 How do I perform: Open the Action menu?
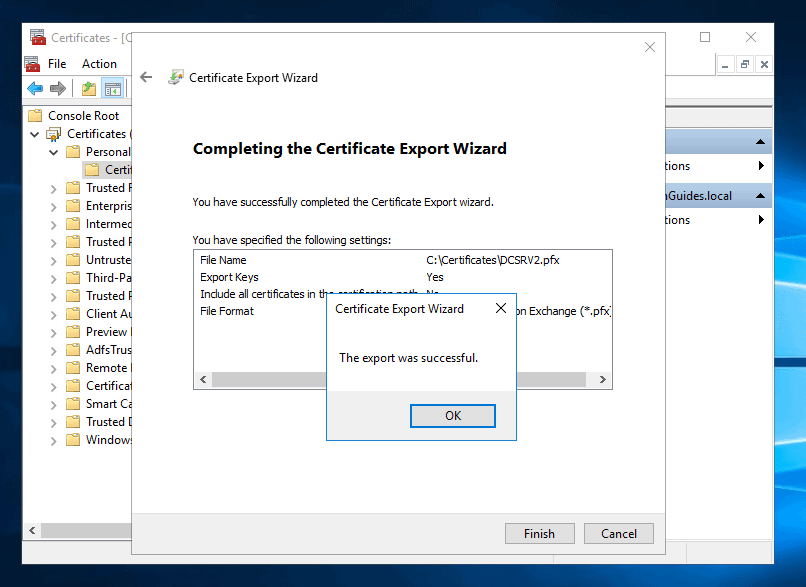point(99,63)
